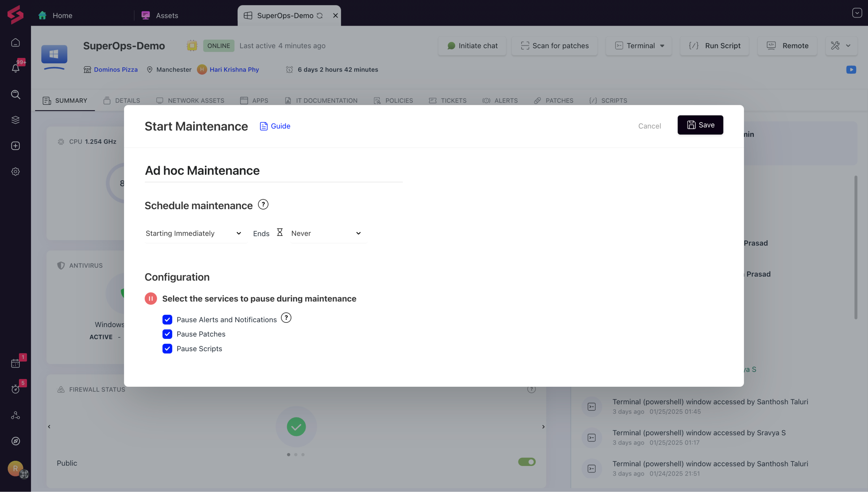868x492 pixels.
Task: Click the Schedule maintenance help icon
Action: coord(263,205)
